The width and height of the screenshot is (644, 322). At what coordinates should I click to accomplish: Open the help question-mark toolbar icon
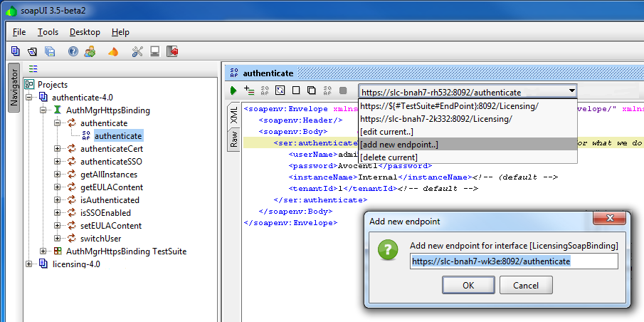[73, 51]
